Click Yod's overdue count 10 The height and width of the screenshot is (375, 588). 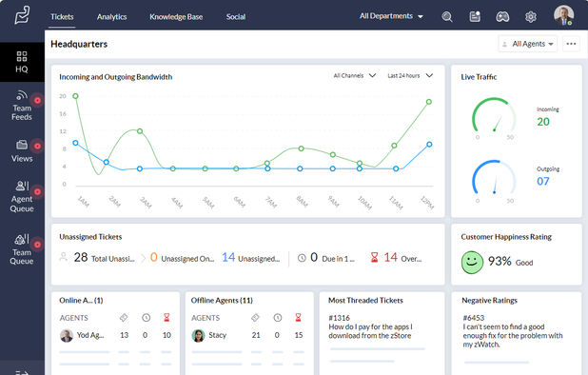coord(167,335)
